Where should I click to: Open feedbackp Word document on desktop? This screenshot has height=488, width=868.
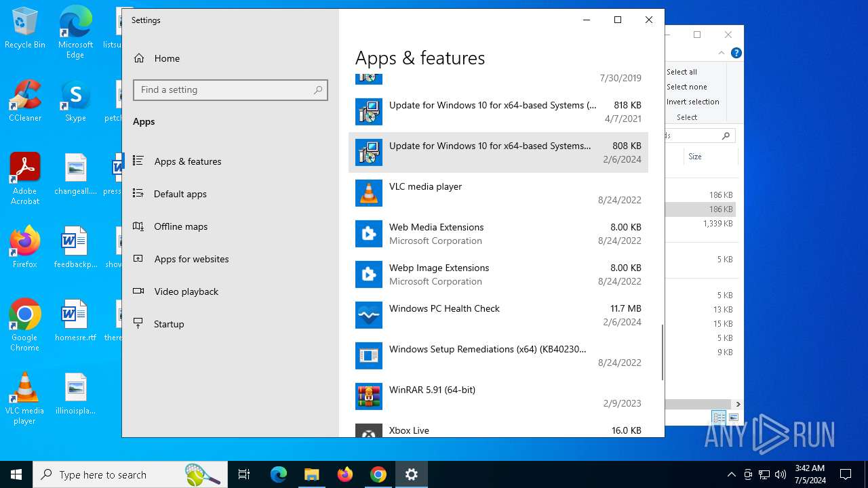click(75, 247)
